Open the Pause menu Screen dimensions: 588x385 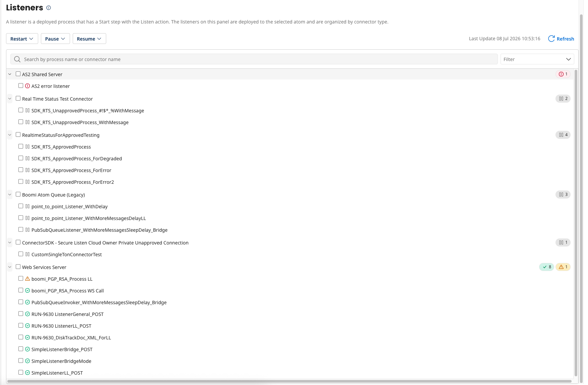click(55, 39)
